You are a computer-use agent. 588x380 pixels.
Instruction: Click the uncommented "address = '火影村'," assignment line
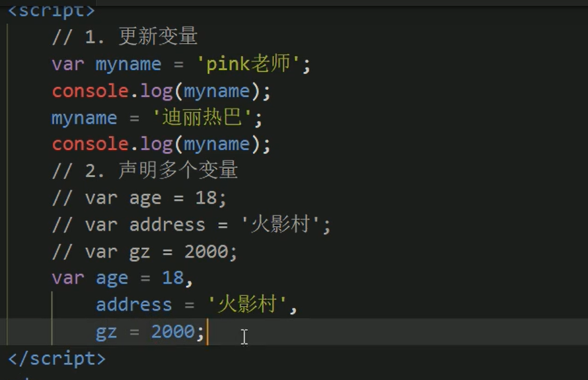196,304
